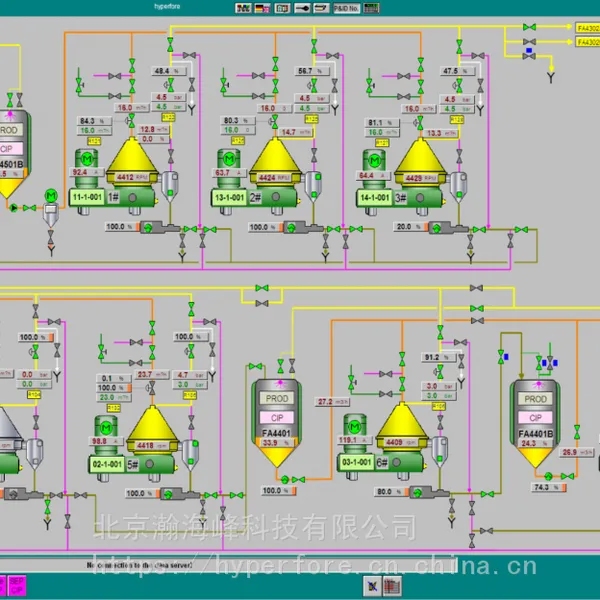Viewport: 600px width, 600px height.
Task: Toggle grey valve on the middle bypass loop
Action: [262, 303]
